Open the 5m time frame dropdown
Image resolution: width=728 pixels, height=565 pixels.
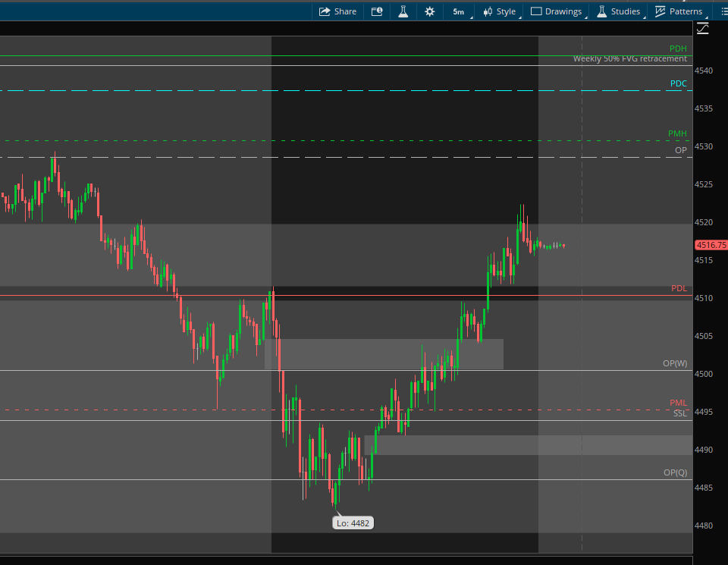(459, 11)
